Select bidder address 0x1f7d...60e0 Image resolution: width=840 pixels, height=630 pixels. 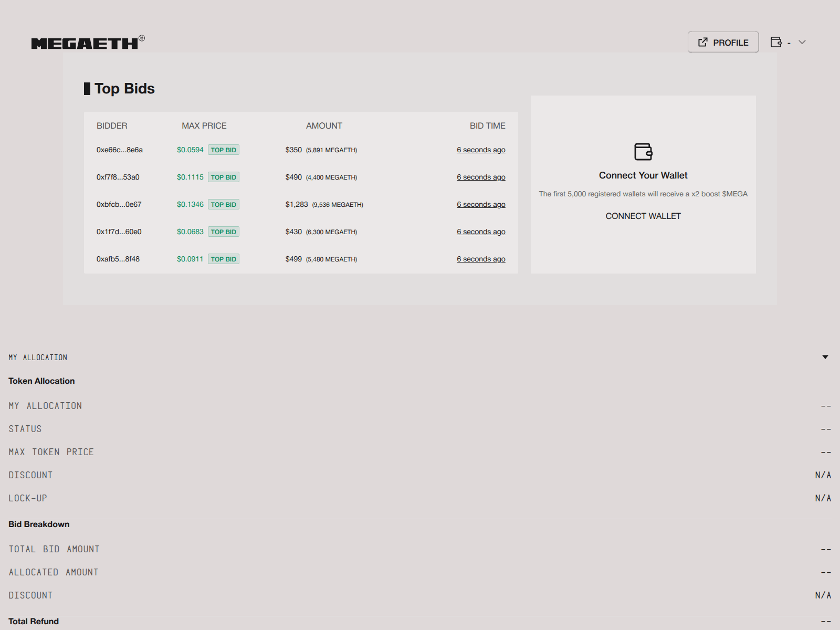pyautogui.click(x=119, y=232)
